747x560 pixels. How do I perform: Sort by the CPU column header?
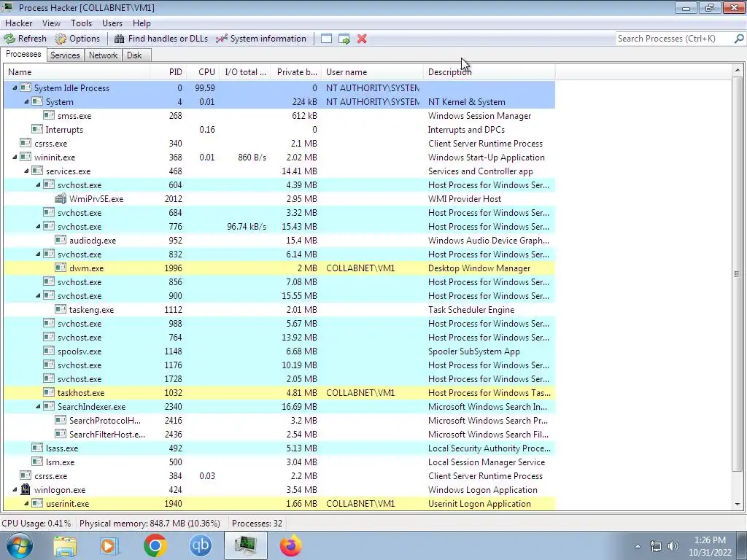[x=203, y=72]
